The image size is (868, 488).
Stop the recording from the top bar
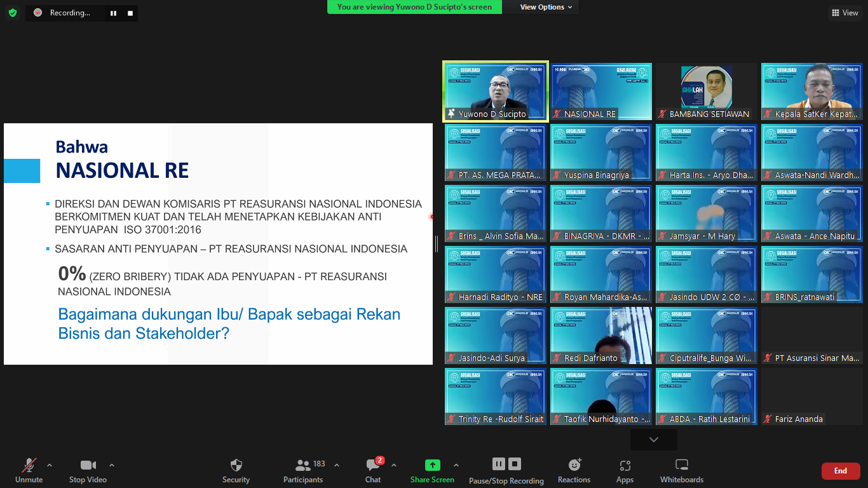(x=130, y=13)
